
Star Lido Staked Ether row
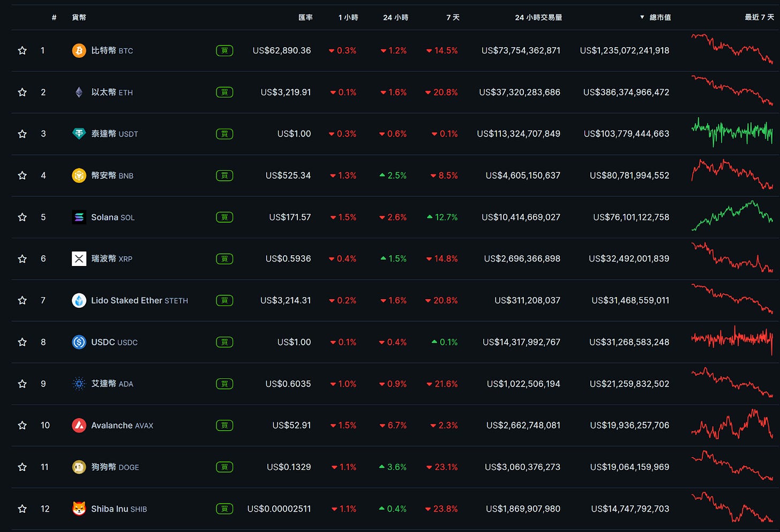click(x=22, y=300)
